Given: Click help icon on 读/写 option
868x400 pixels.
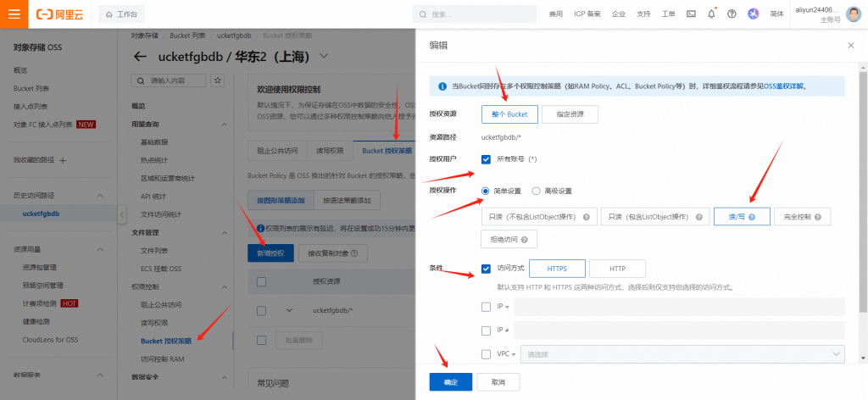Looking at the screenshot, I should 752,218.
